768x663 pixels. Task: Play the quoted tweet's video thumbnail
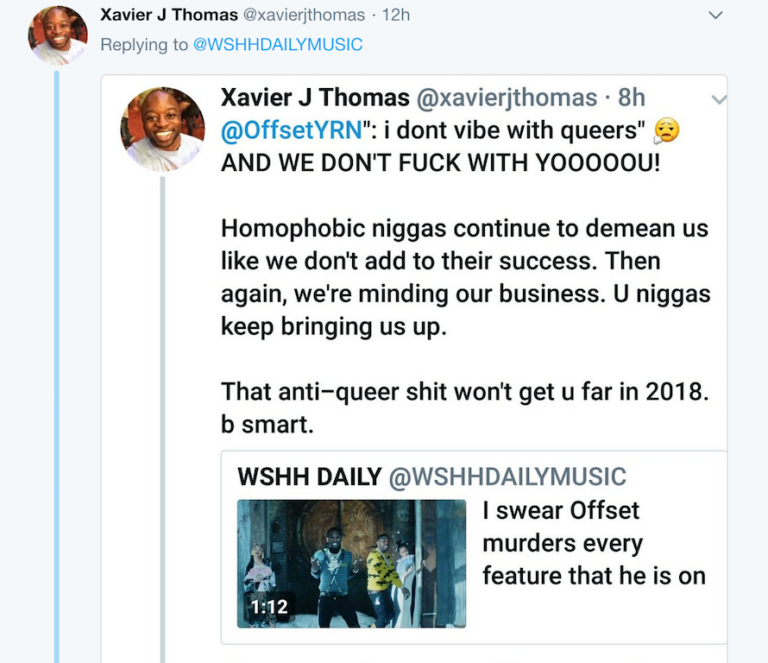coord(352,563)
